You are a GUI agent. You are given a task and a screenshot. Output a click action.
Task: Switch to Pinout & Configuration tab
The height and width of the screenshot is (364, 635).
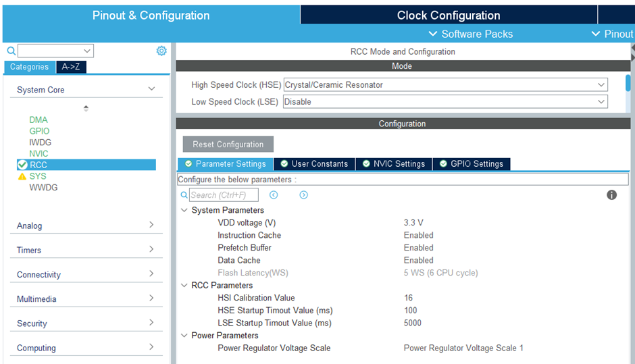(x=151, y=15)
